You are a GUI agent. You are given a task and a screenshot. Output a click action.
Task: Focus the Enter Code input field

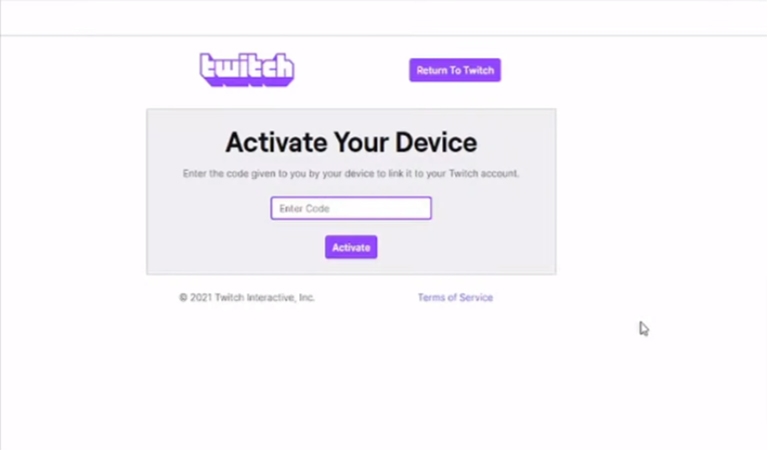click(x=351, y=208)
